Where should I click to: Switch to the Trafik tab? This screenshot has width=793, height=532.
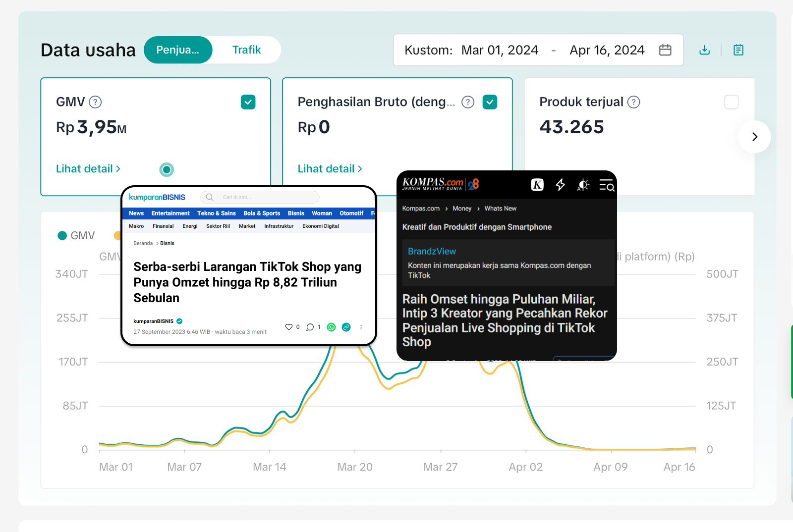[246, 50]
